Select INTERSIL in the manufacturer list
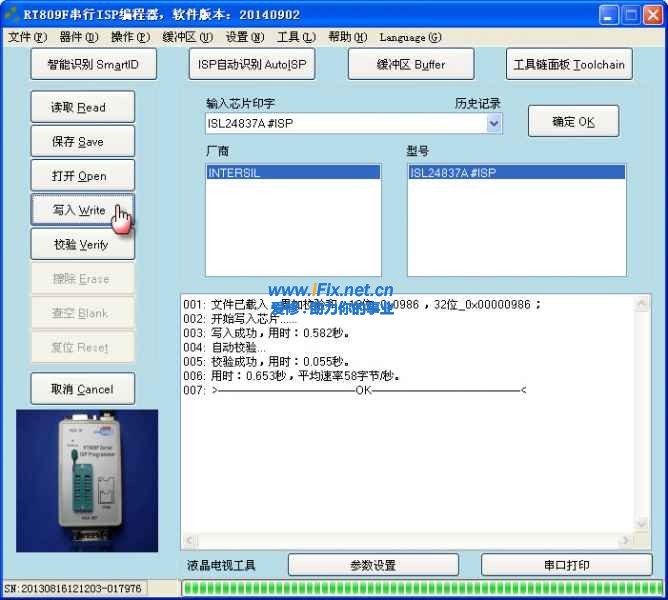 292,172
